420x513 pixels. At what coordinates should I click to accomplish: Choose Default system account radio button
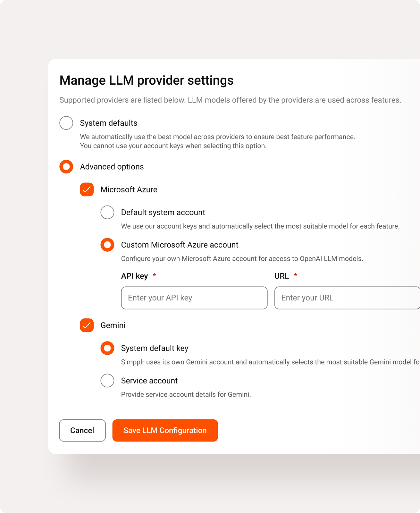point(107,212)
